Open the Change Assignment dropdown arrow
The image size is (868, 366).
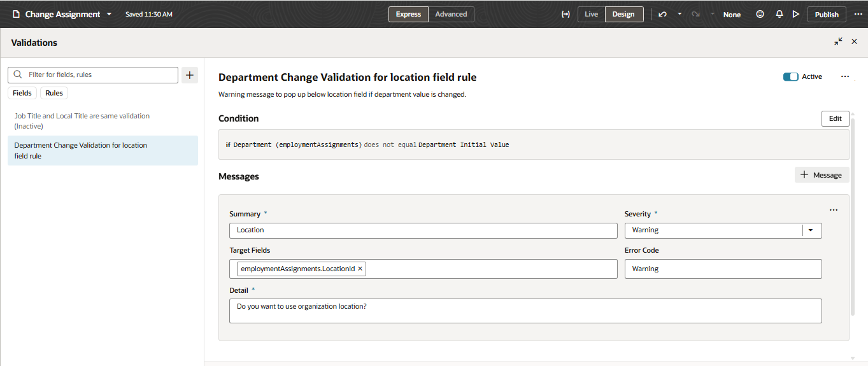[109, 14]
